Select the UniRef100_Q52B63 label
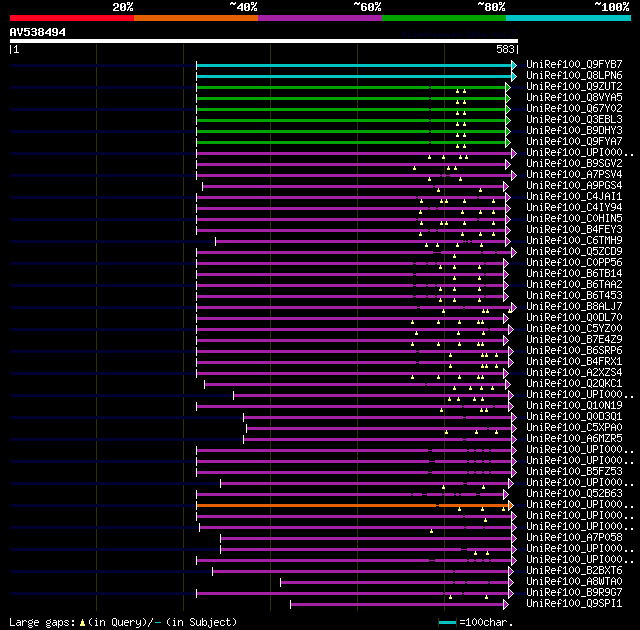640x630 pixels. click(574, 494)
